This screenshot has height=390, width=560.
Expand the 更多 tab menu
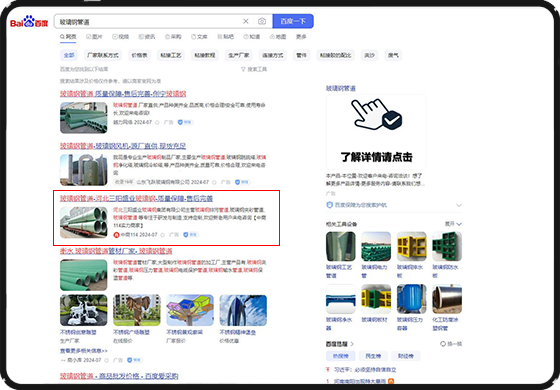click(301, 36)
